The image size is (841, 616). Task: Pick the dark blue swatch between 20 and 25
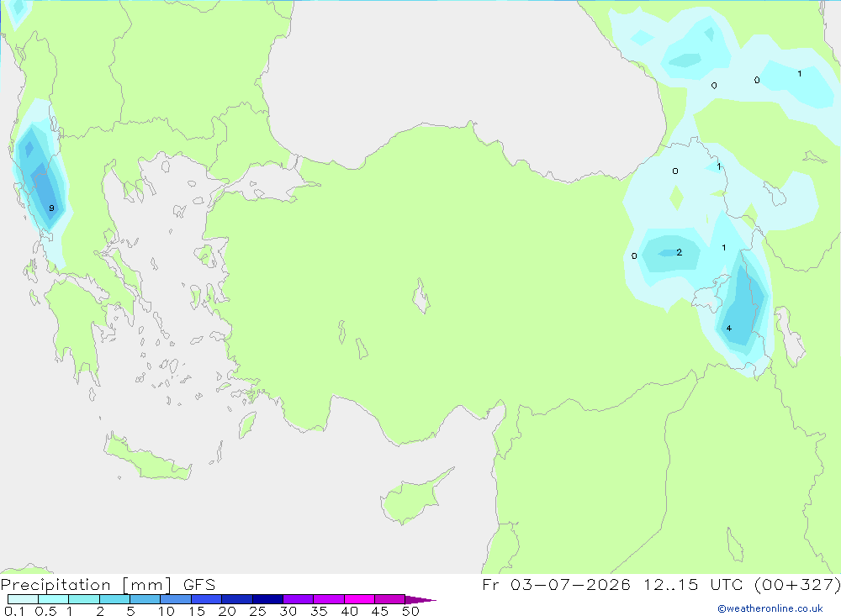pyautogui.click(x=237, y=599)
